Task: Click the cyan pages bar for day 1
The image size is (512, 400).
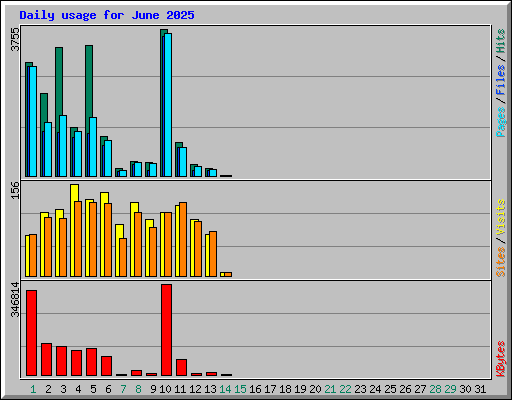Action: tap(33, 121)
